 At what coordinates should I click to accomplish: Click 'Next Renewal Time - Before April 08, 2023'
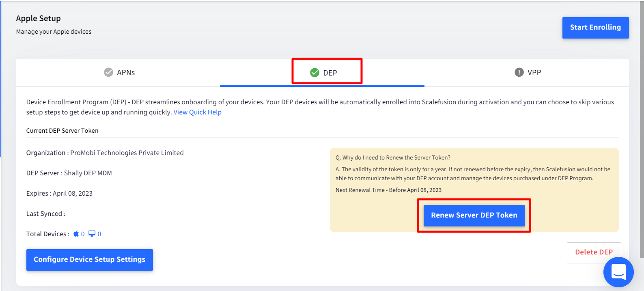pyautogui.click(x=388, y=190)
